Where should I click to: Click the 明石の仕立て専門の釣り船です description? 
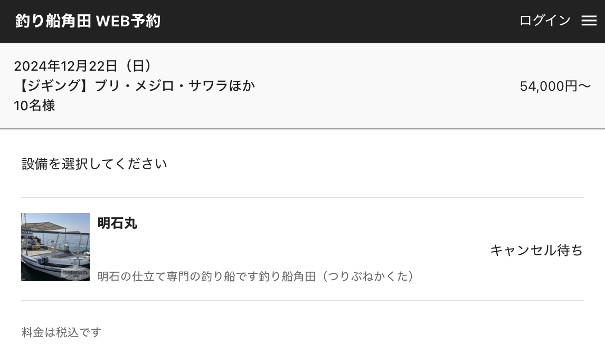pyautogui.click(x=178, y=276)
